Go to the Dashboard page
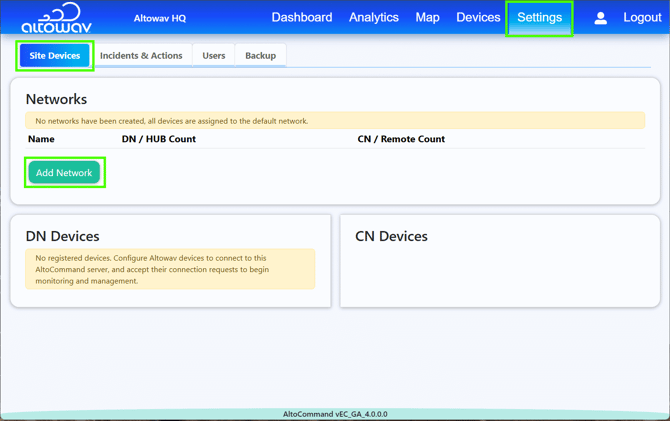The height and width of the screenshot is (421, 670). coord(302,18)
